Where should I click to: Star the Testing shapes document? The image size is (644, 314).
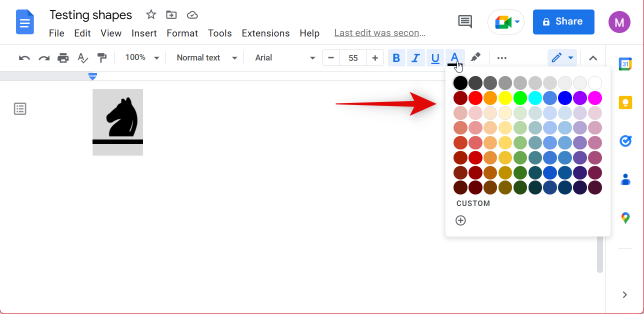coord(151,15)
